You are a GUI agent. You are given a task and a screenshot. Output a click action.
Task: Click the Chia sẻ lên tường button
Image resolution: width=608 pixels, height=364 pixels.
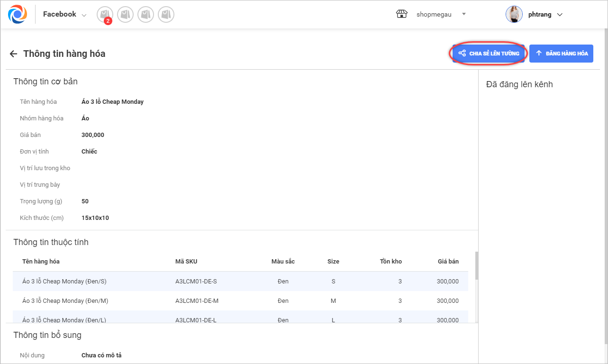489,54
